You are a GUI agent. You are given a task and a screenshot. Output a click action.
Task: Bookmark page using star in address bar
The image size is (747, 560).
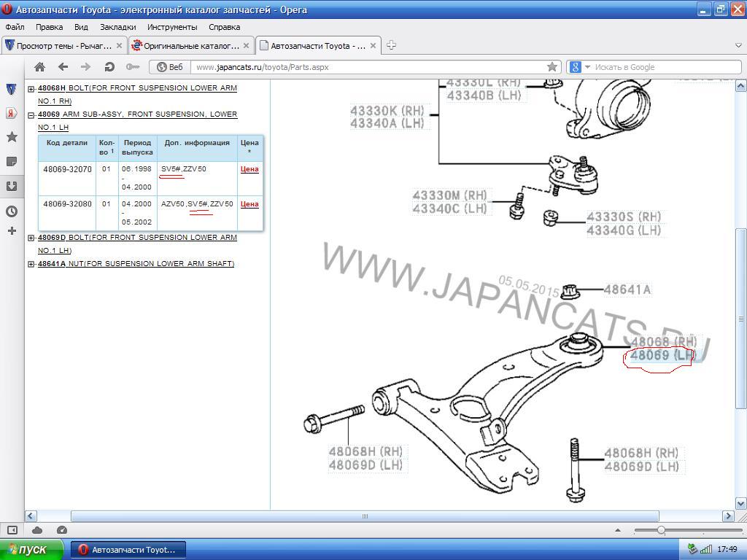(552, 67)
